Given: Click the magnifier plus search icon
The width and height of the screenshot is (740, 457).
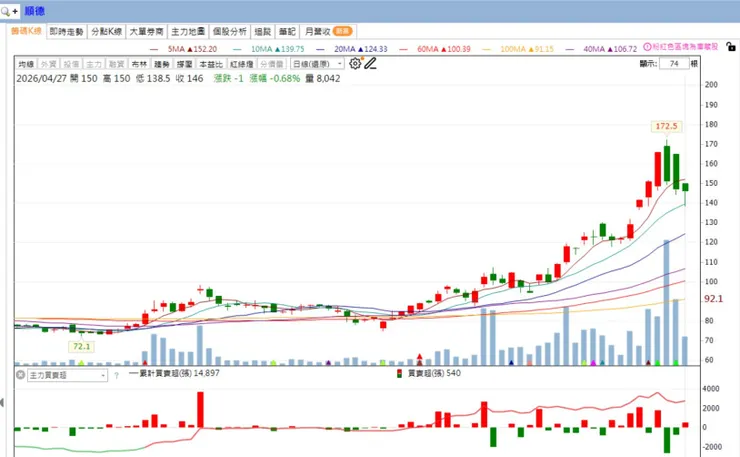Looking at the screenshot, I should click(9, 11).
